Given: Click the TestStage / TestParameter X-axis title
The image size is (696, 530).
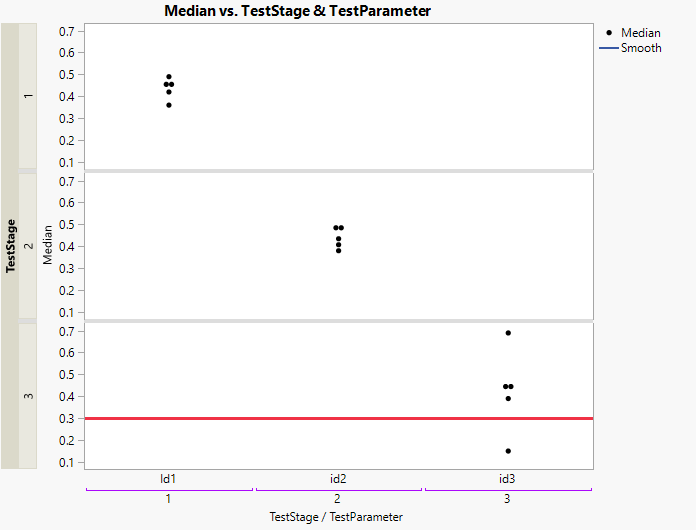Looking at the screenshot, I should (337, 517).
